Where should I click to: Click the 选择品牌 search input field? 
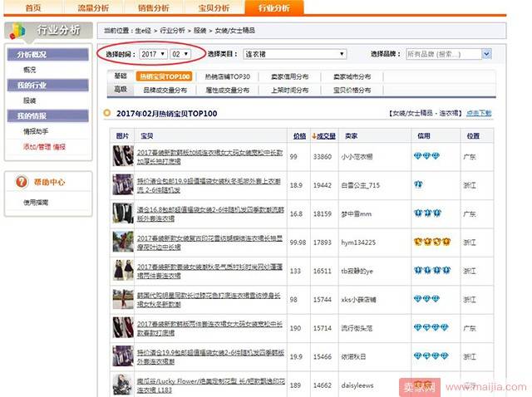click(x=443, y=54)
